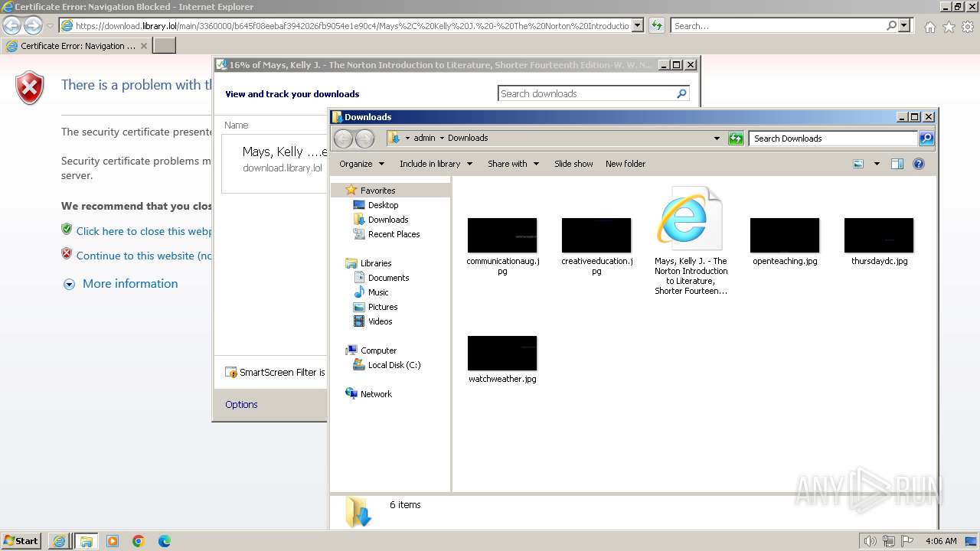Select communicationaug.jpg thumbnail
The image size is (980, 551).
pyautogui.click(x=502, y=236)
